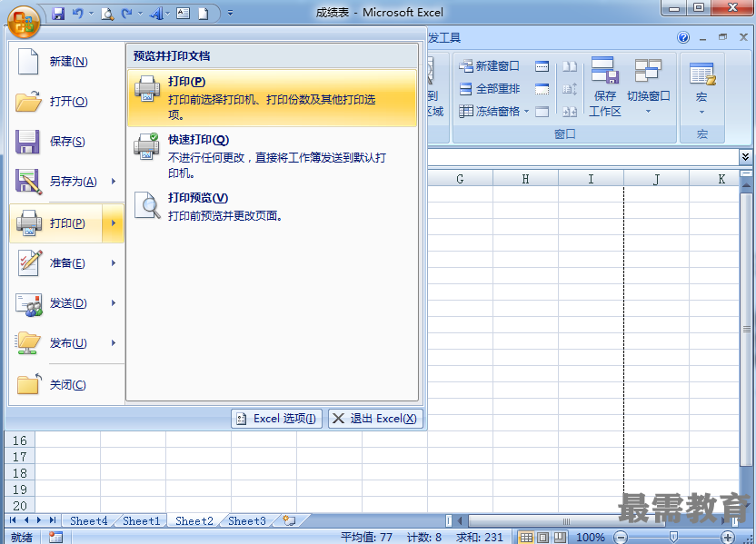Select column H header
The image size is (756, 544).
point(525,179)
